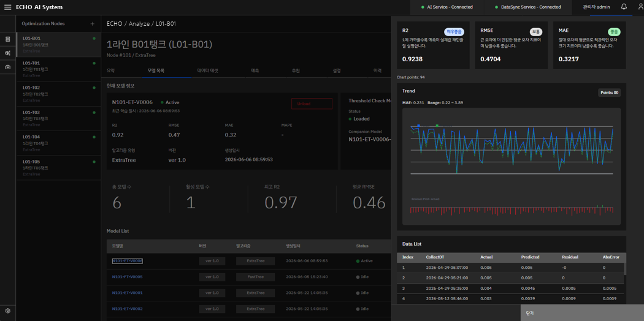Click the 모델명 column header in Model List

pos(118,246)
